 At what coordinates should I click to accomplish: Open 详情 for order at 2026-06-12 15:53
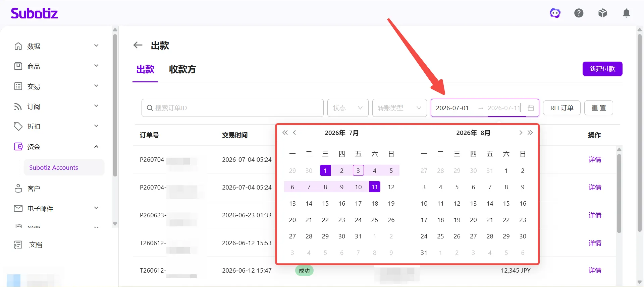point(595,243)
